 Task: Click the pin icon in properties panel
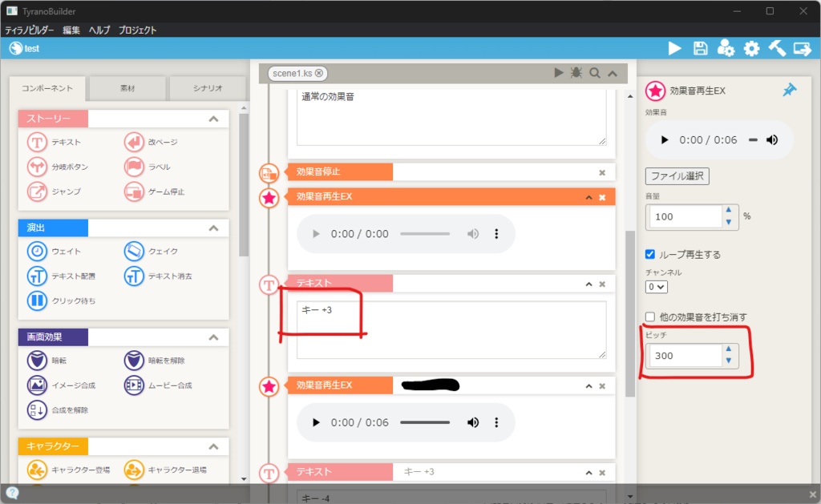click(x=789, y=90)
